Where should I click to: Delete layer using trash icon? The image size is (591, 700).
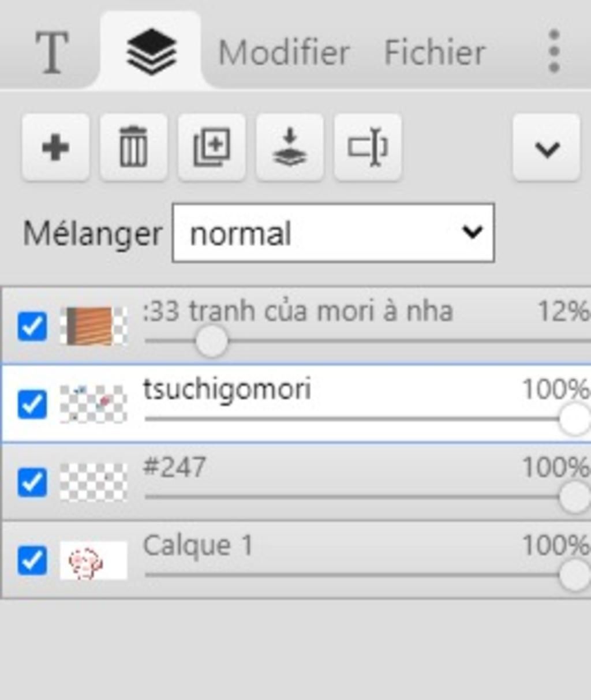(x=133, y=148)
